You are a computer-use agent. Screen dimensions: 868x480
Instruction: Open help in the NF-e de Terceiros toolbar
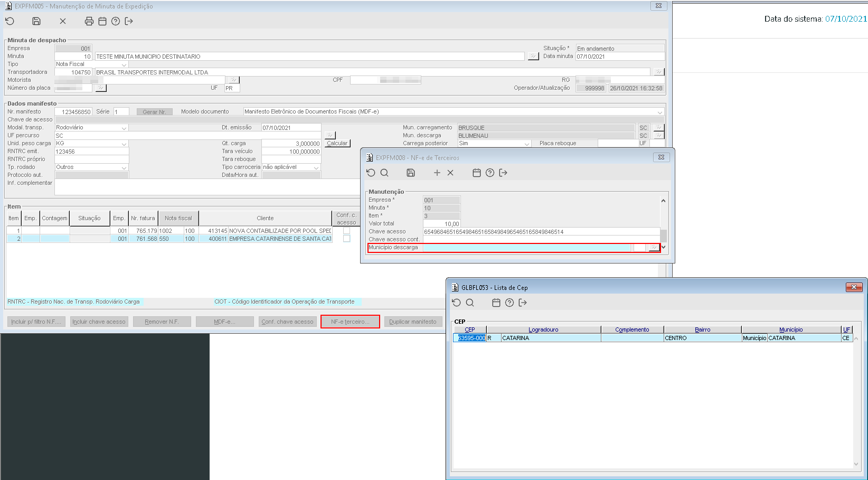[490, 173]
